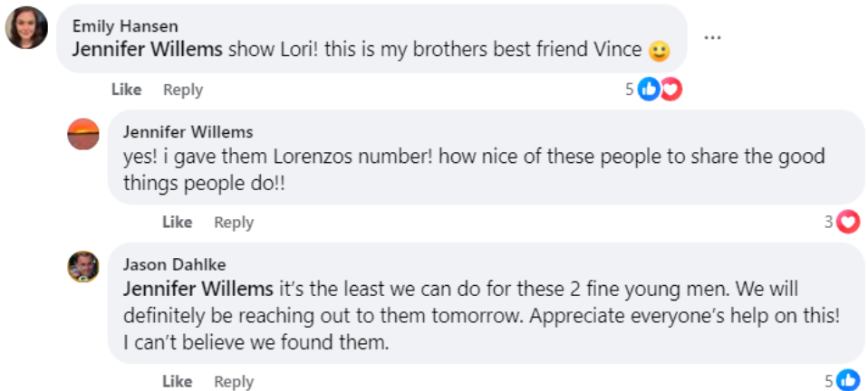The width and height of the screenshot is (868, 391).
Task: Open Jason Dahlke's name link
Action: [174, 264]
